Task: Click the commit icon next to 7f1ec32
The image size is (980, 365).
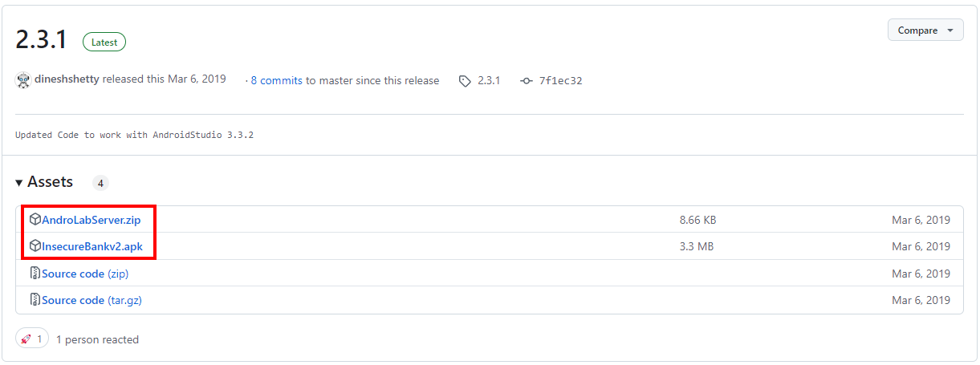Action: (526, 81)
